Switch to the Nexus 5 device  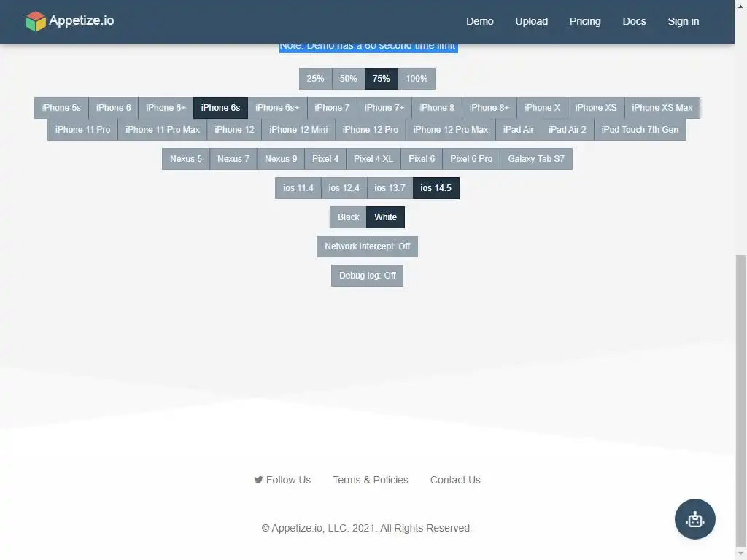(x=186, y=159)
